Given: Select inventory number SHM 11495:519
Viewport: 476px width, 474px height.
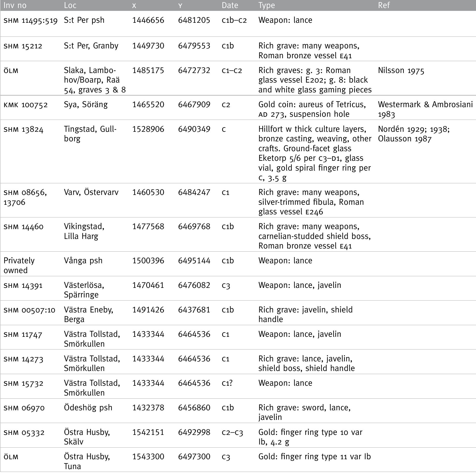Looking at the screenshot, I should click(x=31, y=20).
